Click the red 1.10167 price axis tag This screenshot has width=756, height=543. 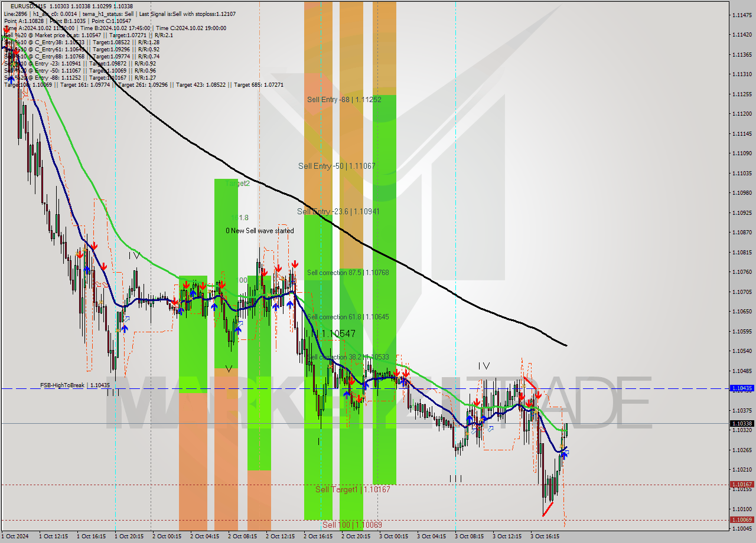tap(742, 485)
